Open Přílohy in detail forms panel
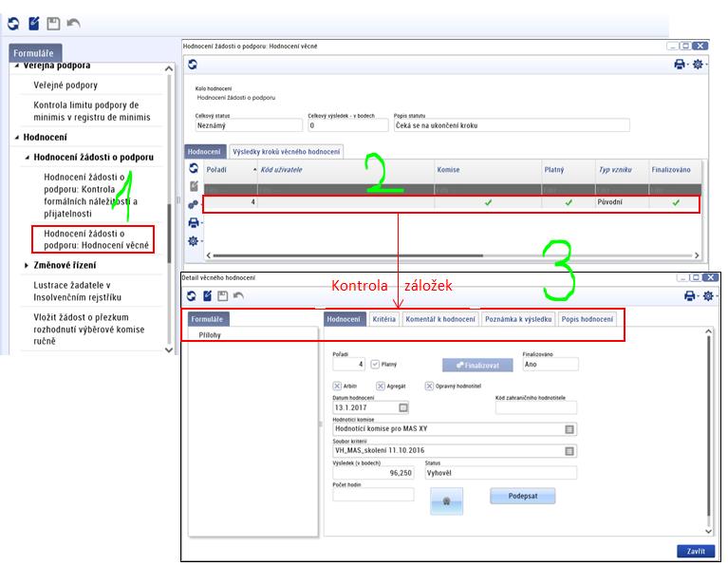Image resolution: width=728 pixels, height=566 pixels. pyautogui.click(x=210, y=335)
